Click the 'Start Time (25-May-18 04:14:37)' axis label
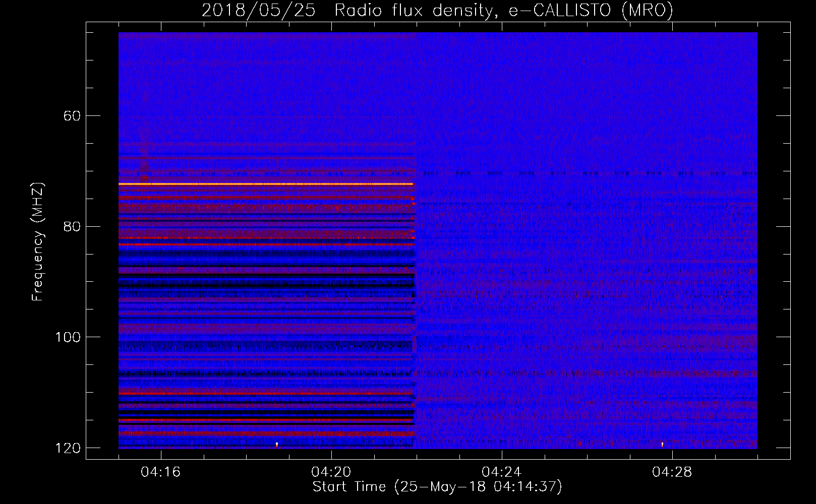This screenshot has width=816, height=504. point(437,487)
